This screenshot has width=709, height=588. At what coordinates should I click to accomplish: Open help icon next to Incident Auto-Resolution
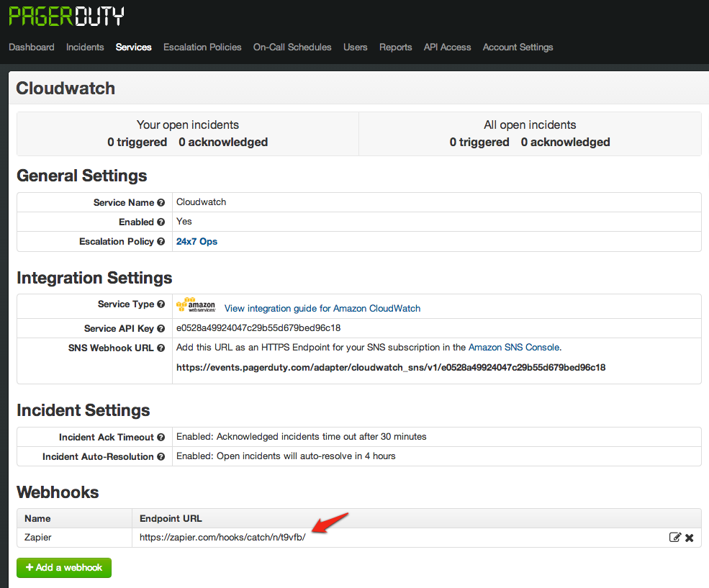click(161, 456)
